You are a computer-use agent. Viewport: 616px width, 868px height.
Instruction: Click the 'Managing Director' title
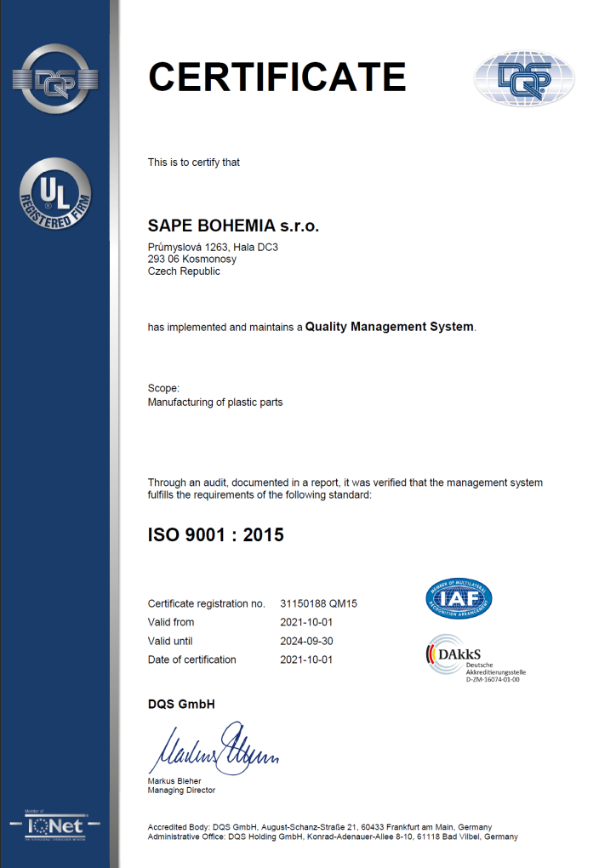[181, 791]
